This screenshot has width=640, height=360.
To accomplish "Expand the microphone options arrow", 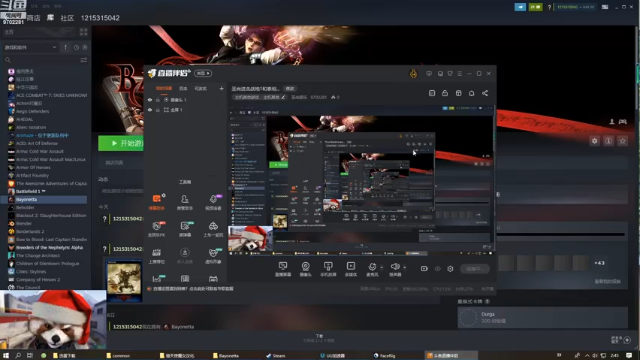I will (382, 268).
